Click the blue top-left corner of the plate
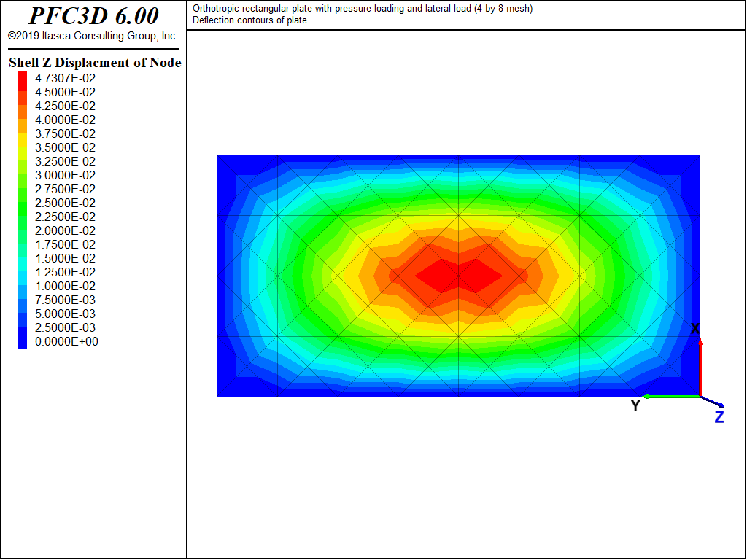This screenshot has width=747, height=560. pyautogui.click(x=227, y=165)
